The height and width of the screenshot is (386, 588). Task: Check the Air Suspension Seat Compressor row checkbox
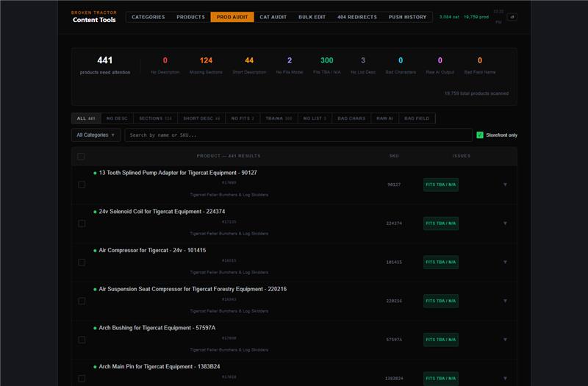(82, 301)
